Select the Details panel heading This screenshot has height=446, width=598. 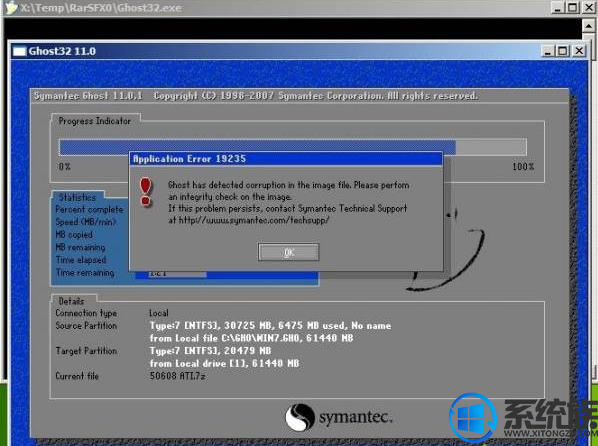(71, 301)
